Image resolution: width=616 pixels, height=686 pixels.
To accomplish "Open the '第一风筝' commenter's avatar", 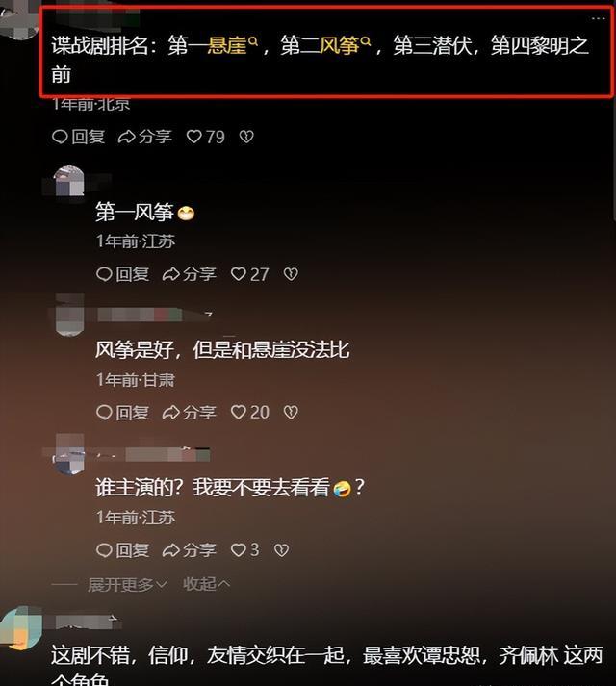I will click(68, 181).
